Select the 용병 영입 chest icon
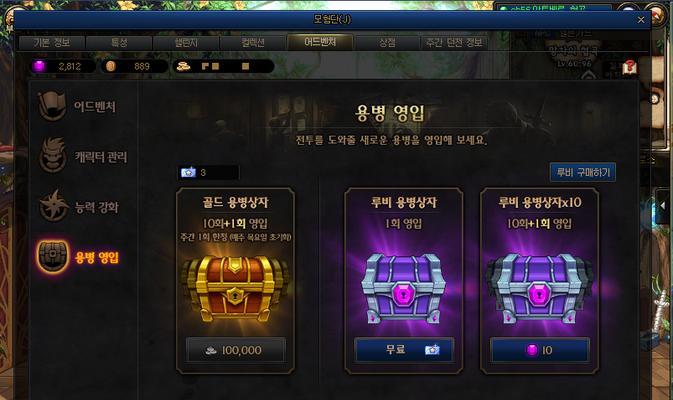 point(53,256)
